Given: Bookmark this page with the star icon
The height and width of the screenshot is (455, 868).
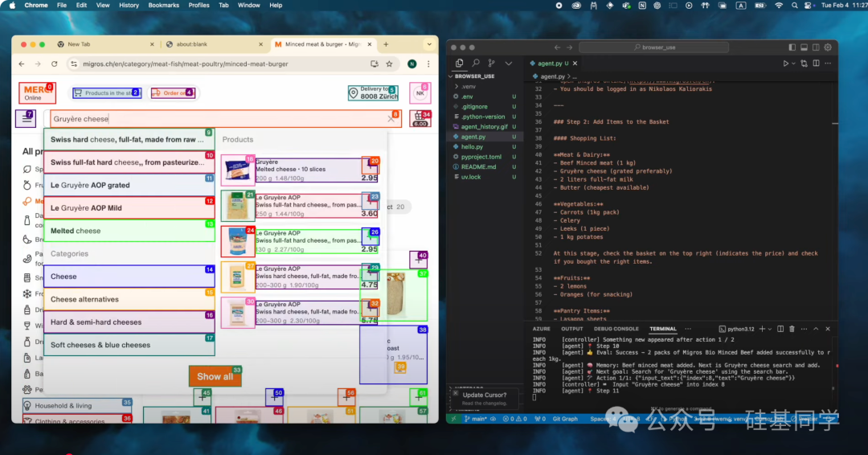Looking at the screenshot, I should 389,64.
